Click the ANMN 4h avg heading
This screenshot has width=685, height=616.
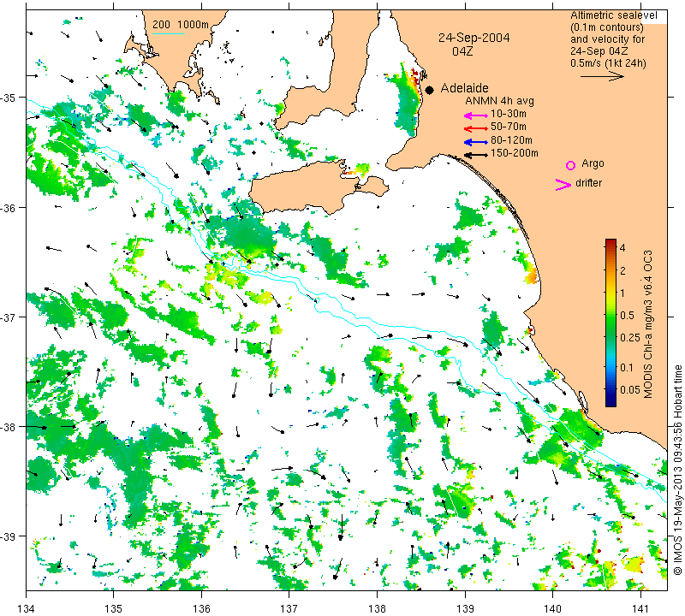click(499, 101)
